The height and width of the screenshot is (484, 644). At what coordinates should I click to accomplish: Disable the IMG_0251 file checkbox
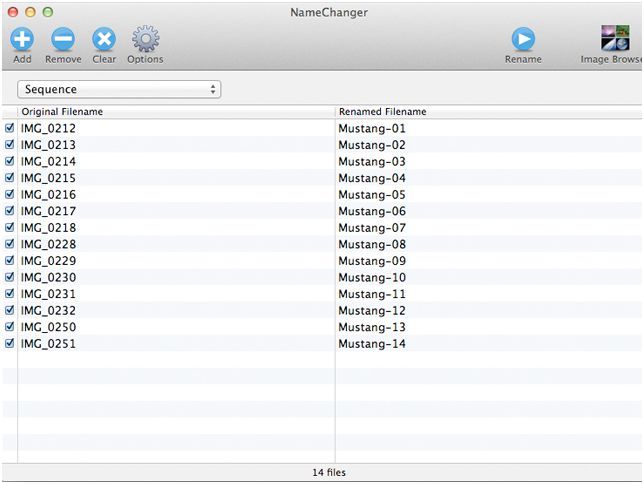point(10,343)
